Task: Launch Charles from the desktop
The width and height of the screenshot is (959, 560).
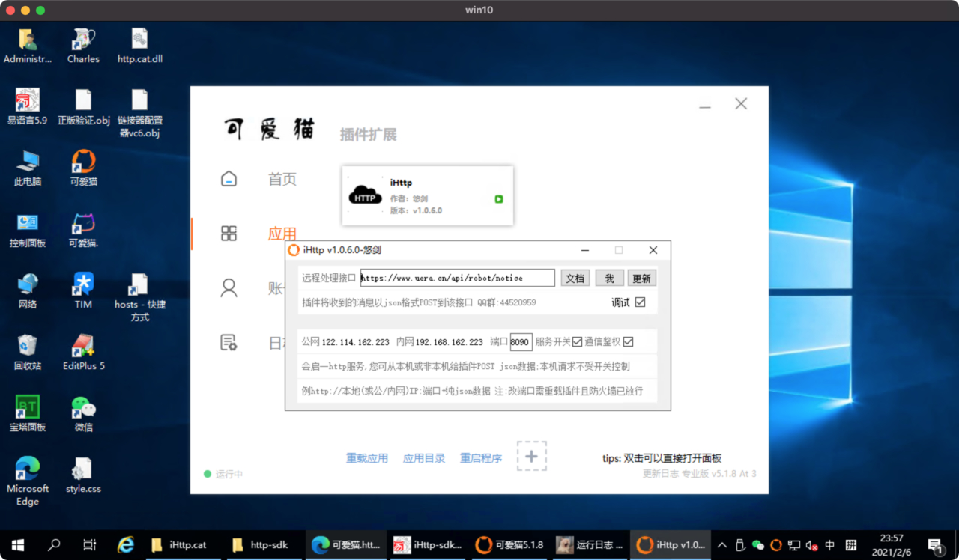Action: [x=83, y=46]
